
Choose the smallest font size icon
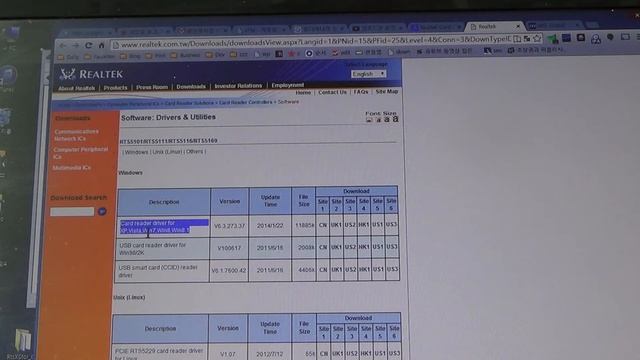pos(369,120)
